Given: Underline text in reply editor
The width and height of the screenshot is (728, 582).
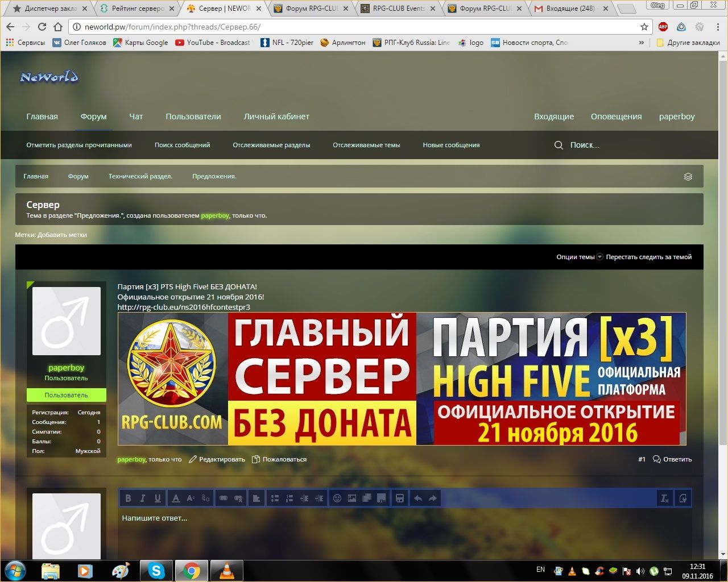Looking at the screenshot, I should 158,498.
